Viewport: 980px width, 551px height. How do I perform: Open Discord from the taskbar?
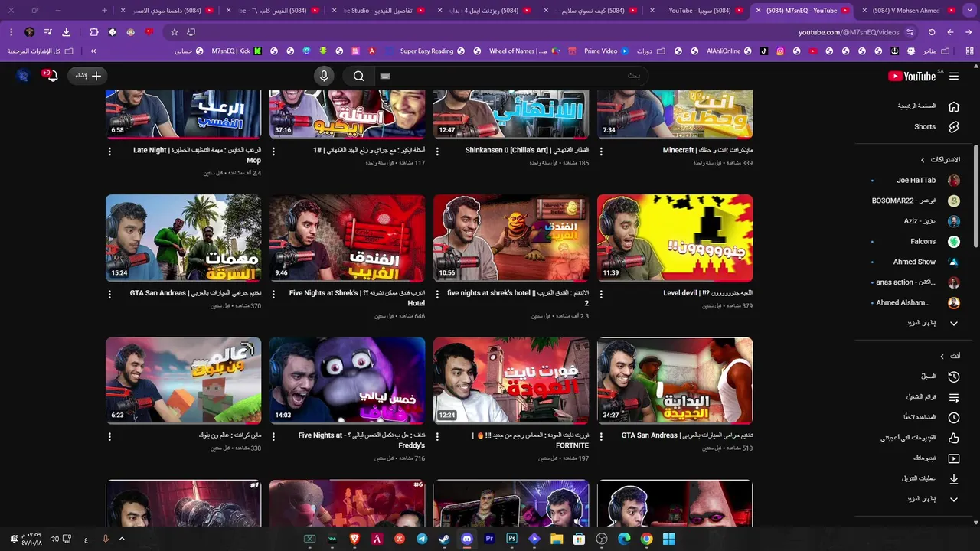[x=467, y=539]
